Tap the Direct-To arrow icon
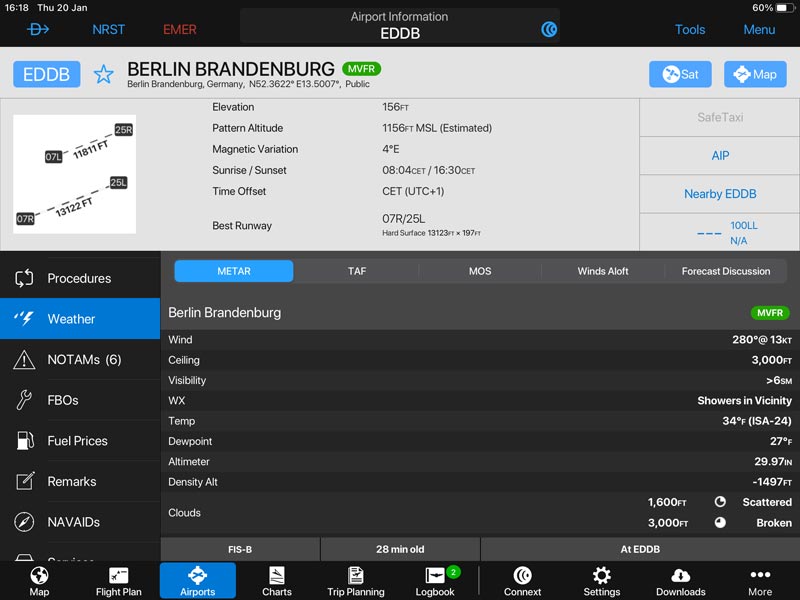This screenshot has width=800, height=600. (38, 30)
